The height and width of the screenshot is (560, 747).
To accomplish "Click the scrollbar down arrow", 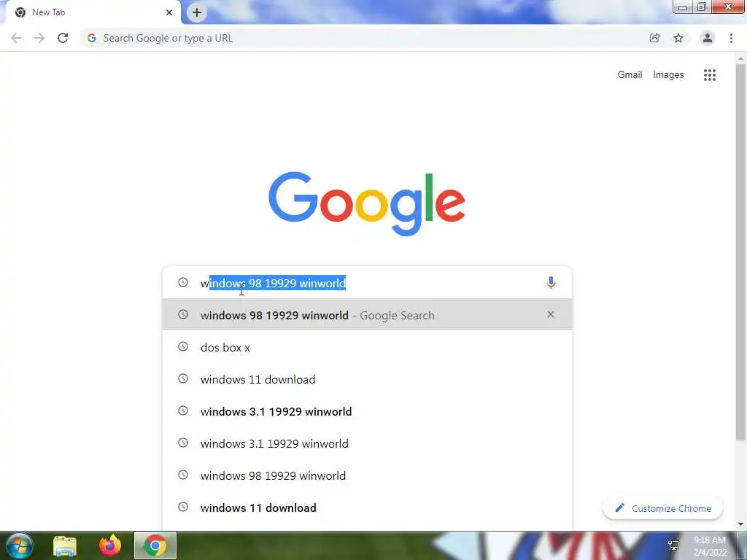I will pyautogui.click(x=740, y=524).
